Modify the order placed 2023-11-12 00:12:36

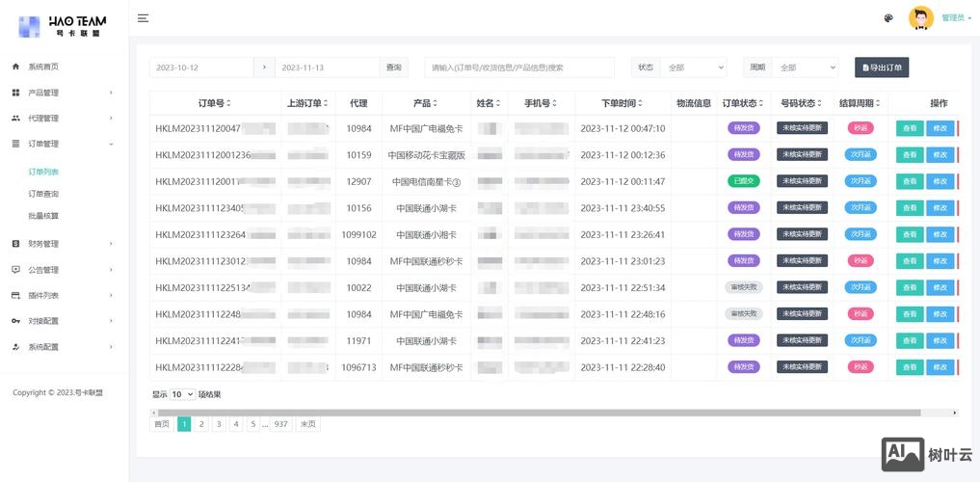(x=940, y=155)
